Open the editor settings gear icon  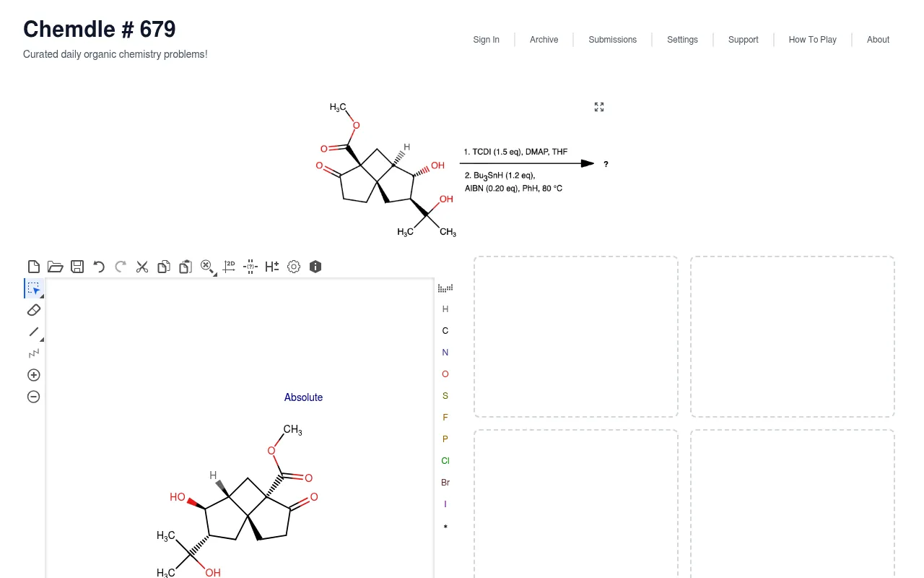point(294,267)
